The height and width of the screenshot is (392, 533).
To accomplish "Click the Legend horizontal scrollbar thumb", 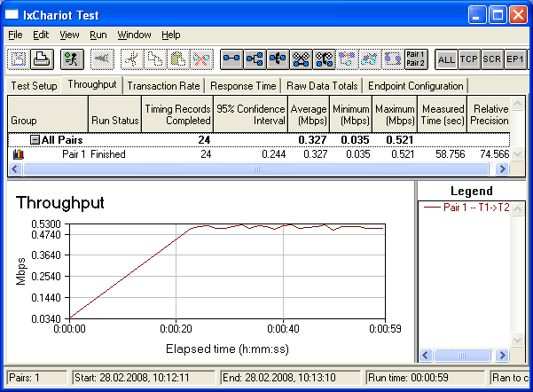I will point(462,356).
